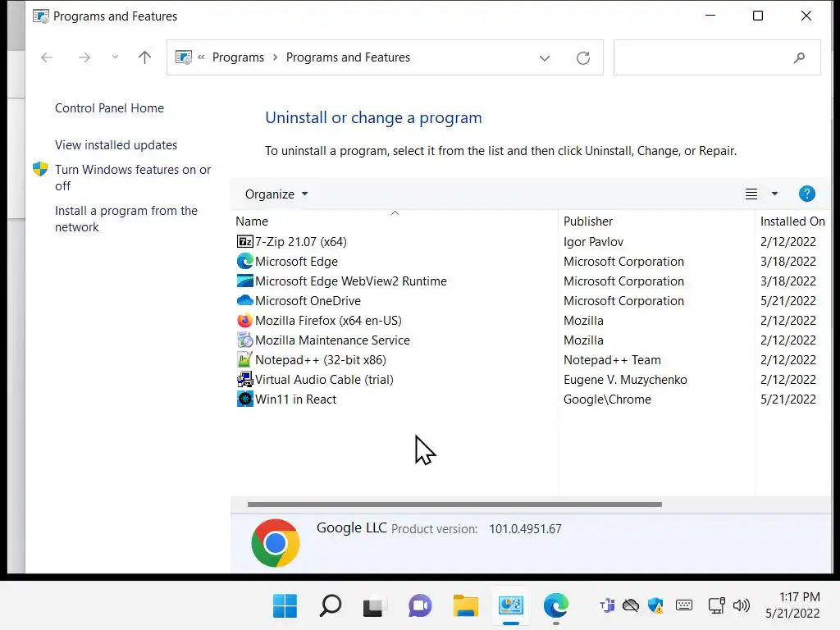The width and height of the screenshot is (840, 630).
Task: Open Task View on the taskbar
Action: [x=375, y=606]
